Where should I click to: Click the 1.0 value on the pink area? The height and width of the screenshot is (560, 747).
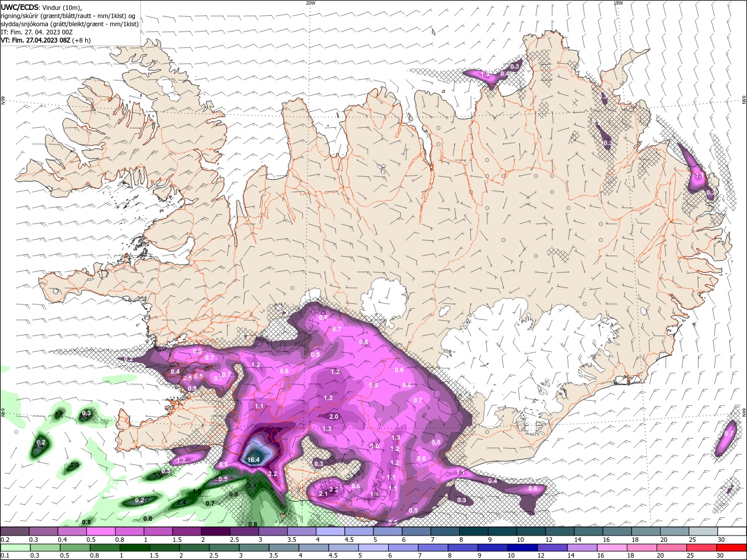(x=375, y=446)
